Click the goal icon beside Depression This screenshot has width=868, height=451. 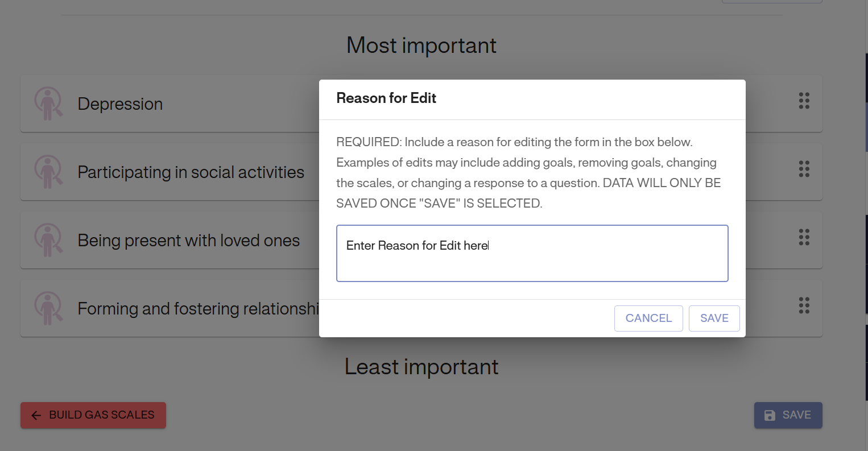48,104
